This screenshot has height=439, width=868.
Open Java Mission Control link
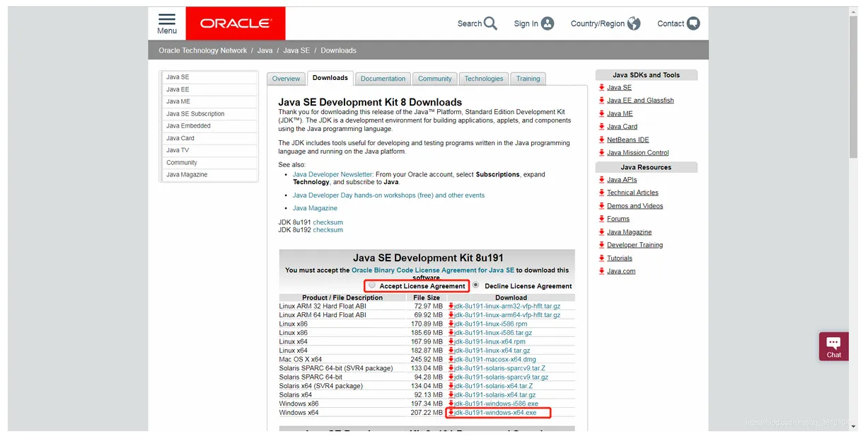coord(637,153)
